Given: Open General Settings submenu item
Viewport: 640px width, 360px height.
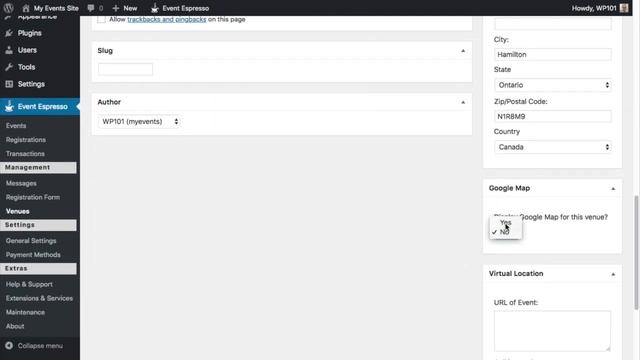Looking at the screenshot, I should (x=31, y=241).
